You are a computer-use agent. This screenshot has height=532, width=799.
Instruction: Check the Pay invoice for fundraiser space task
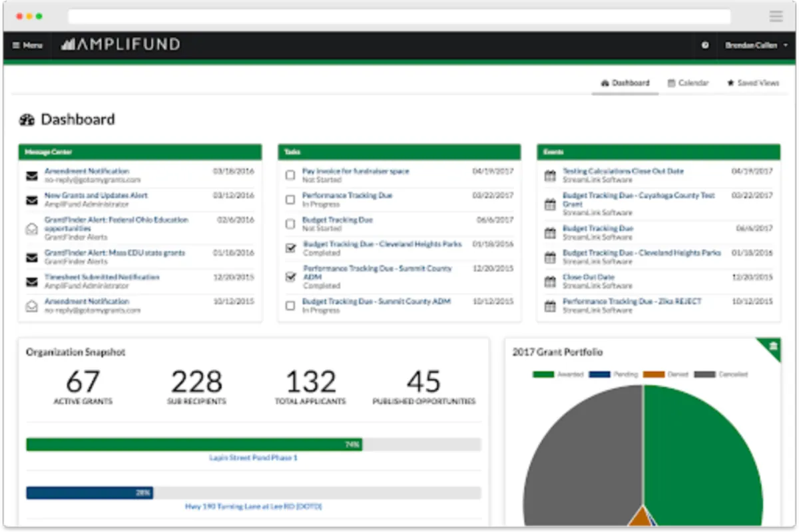pos(290,175)
